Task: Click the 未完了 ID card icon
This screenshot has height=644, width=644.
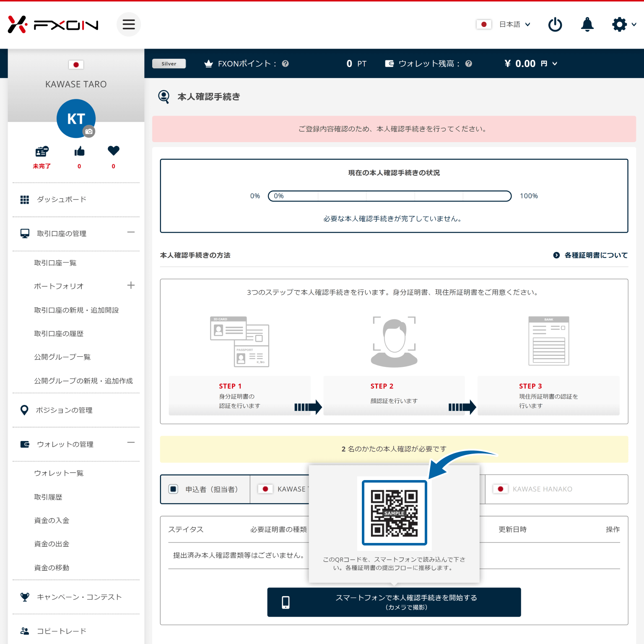Action: (x=42, y=151)
